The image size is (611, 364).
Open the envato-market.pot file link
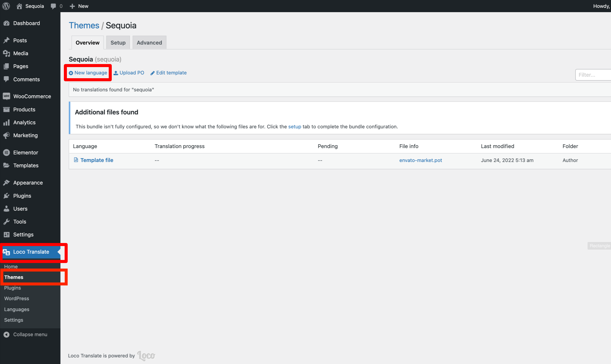(x=420, y=160)
